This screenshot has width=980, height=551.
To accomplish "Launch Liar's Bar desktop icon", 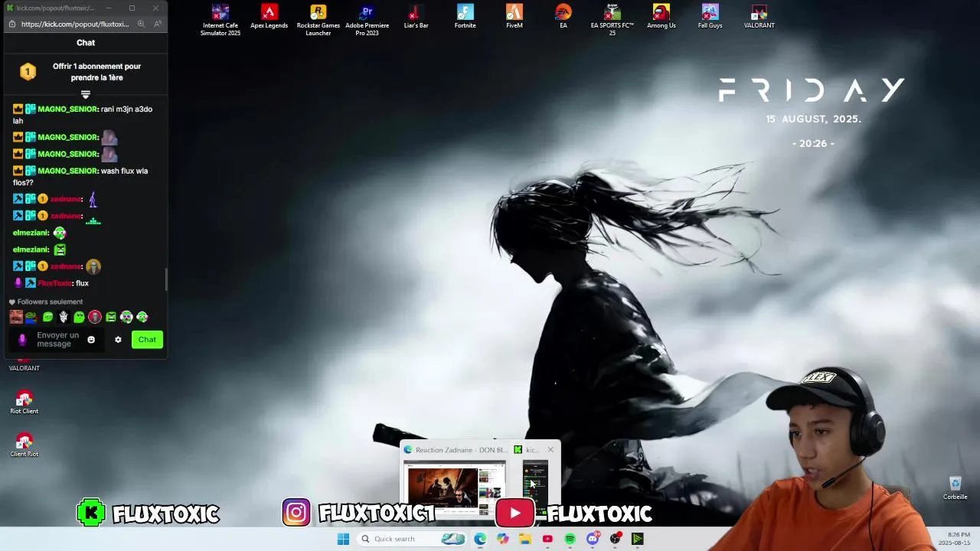I will [x=416, y=17].
